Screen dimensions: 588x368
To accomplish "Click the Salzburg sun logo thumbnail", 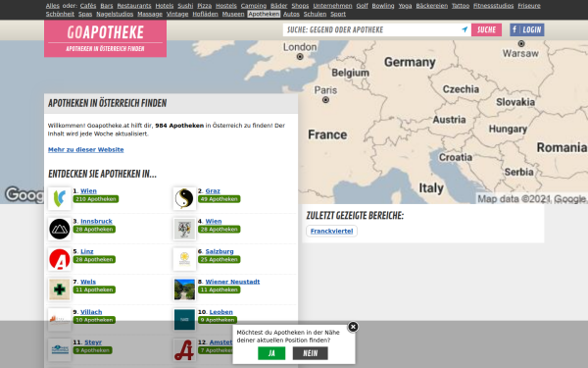I will point(184,259).
